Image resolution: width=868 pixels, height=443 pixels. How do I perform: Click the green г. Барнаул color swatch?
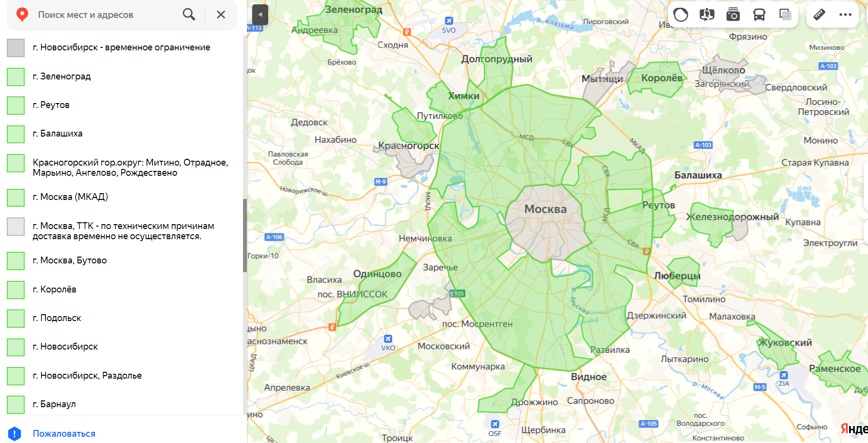(15, 404)
